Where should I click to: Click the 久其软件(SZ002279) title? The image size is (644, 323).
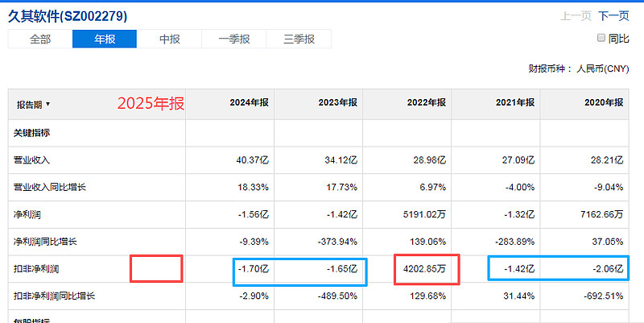pyautogui.click(x=68, y=16)
